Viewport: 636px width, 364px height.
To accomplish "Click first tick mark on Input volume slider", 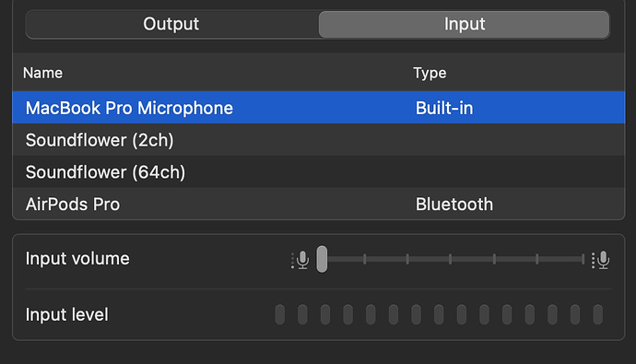I will (365, 259).
